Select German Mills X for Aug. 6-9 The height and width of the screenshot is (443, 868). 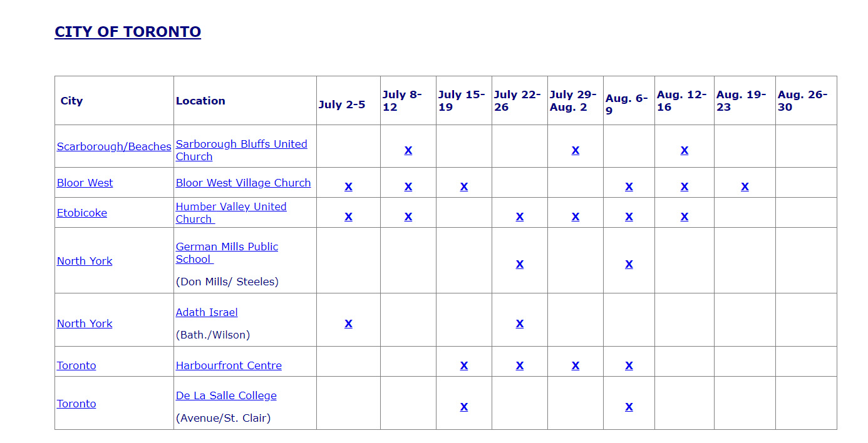(629, 264)
